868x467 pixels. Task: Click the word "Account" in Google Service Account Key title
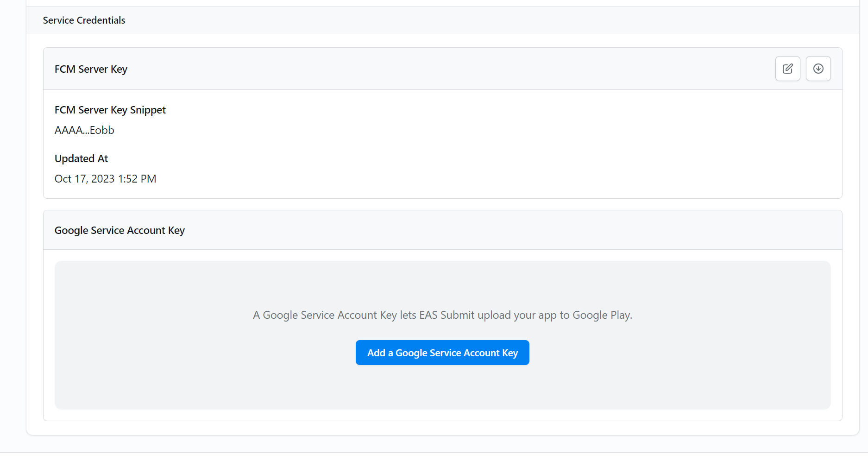coord(146,230)
